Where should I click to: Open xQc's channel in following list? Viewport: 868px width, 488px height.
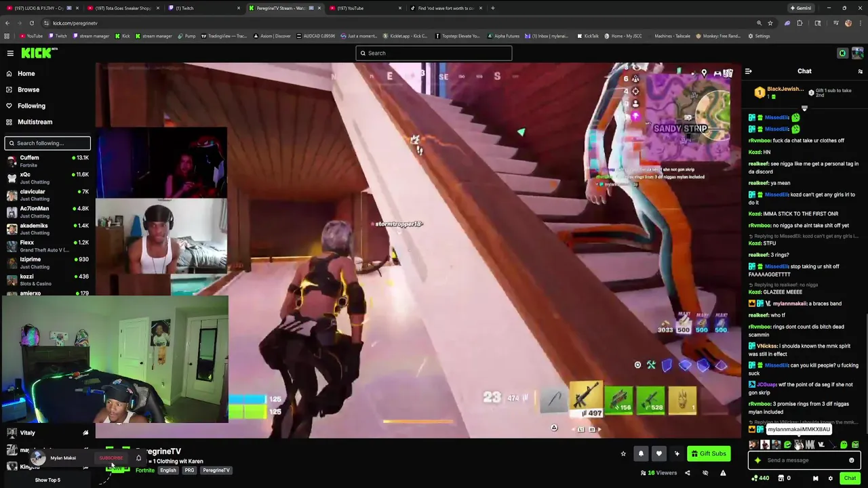coord(47,178)
